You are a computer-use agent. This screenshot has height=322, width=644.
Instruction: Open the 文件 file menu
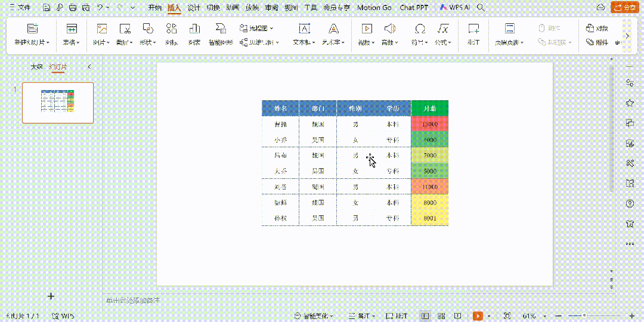click(x=19, y=7)
